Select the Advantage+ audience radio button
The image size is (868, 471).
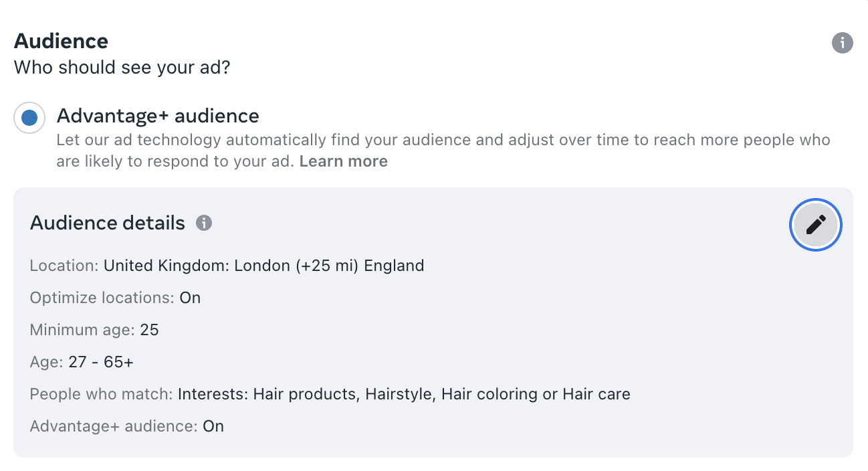(x=29, y=118)
